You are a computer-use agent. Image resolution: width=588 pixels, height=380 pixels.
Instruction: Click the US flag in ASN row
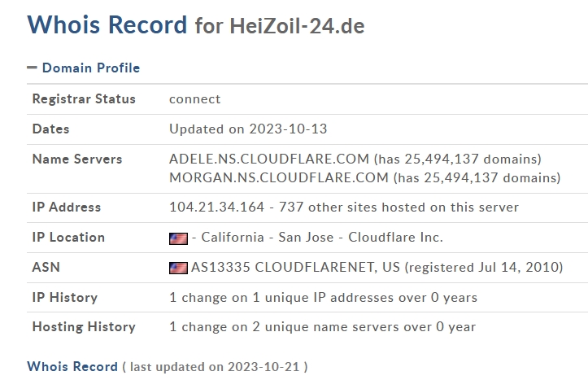(x=178, y=268)
